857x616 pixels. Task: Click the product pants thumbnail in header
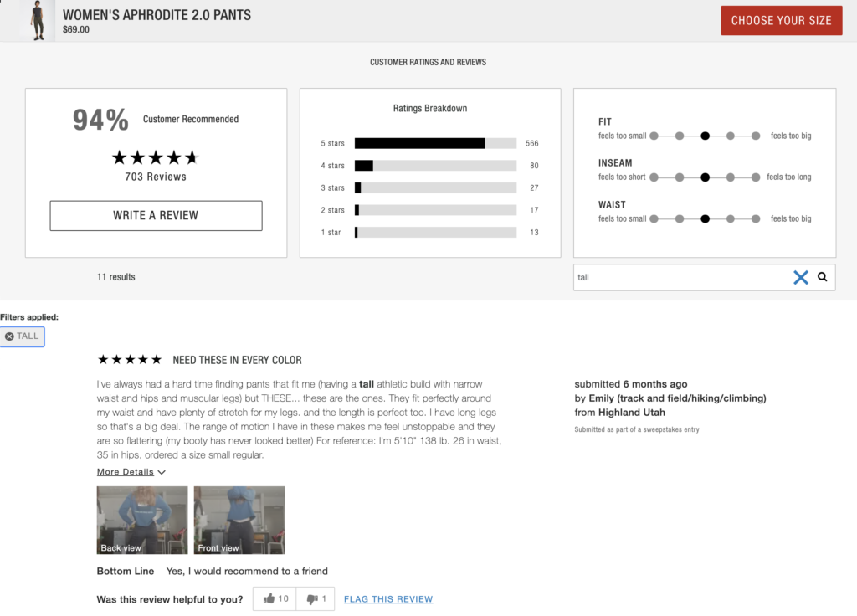coord(38,20)
